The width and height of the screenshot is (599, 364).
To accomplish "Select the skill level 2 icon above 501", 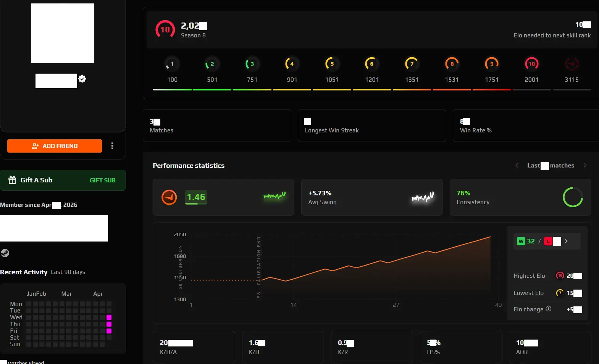I will 212,64.
